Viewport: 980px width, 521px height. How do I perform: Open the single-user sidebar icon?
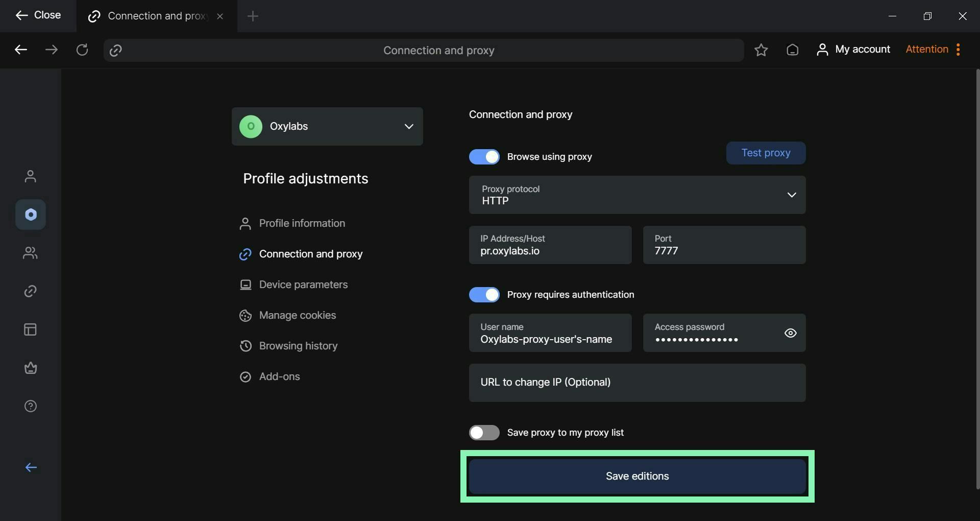[31, 176]
